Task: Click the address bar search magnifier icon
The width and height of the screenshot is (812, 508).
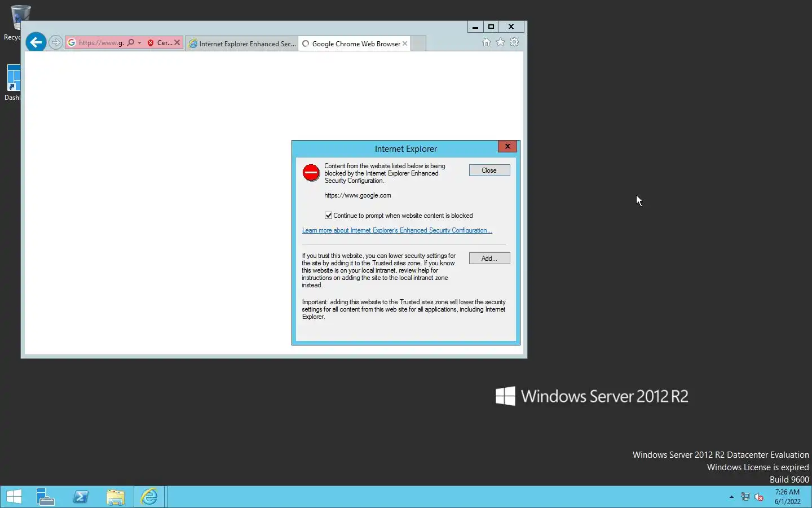Action: [131, 43]
